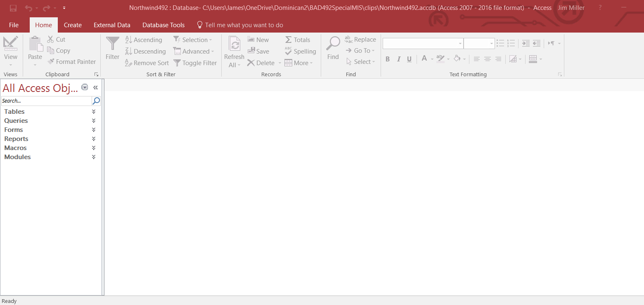Open the File tab
The image size is (644, 305).
point(14,25)
